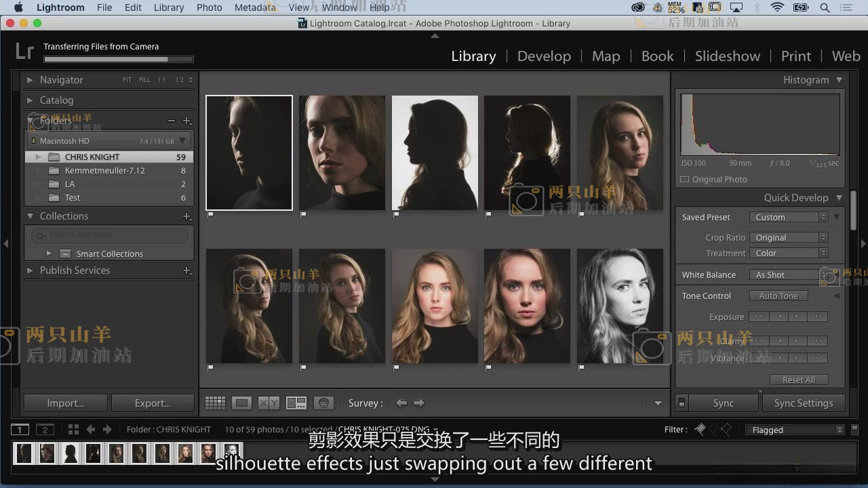Switch to the Develop module
868x488 pixels.
coord(544,56)
